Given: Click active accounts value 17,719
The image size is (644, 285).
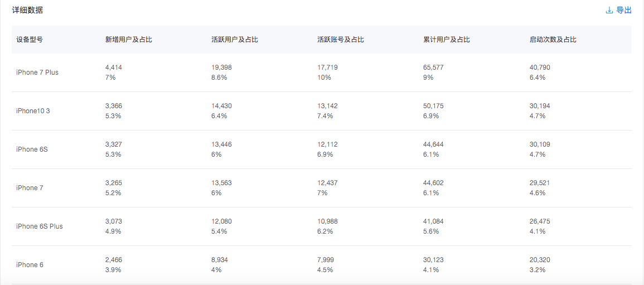Looking at the screenshot, I should (x=327, y=67).
